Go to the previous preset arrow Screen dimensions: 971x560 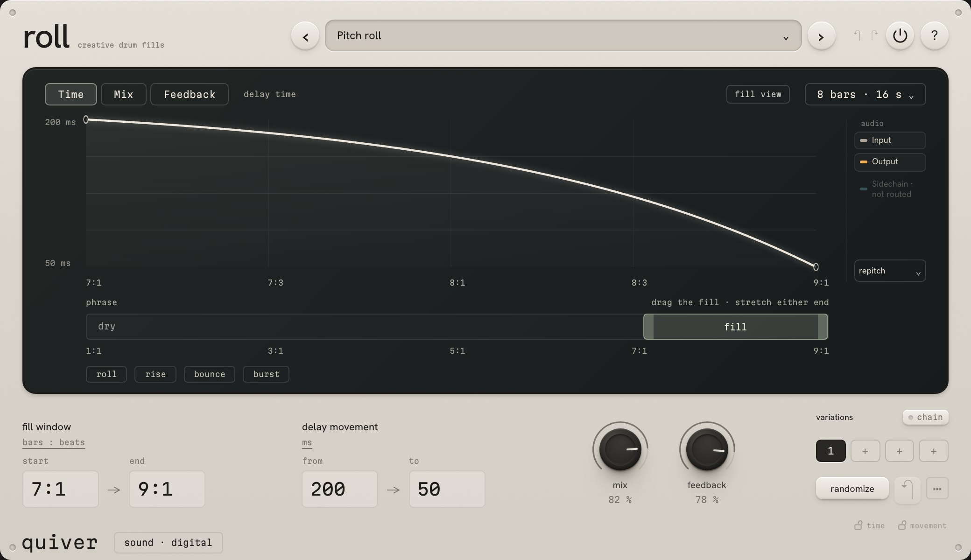click(x=305, y=36)
